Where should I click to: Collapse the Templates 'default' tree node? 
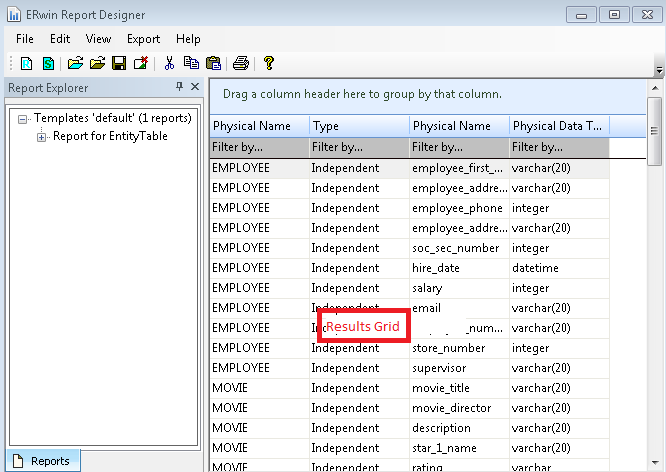coord(23,118)
